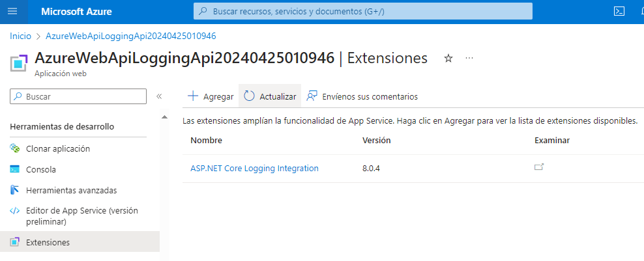Click the Clonar aplicación icon

coord(15,148)
